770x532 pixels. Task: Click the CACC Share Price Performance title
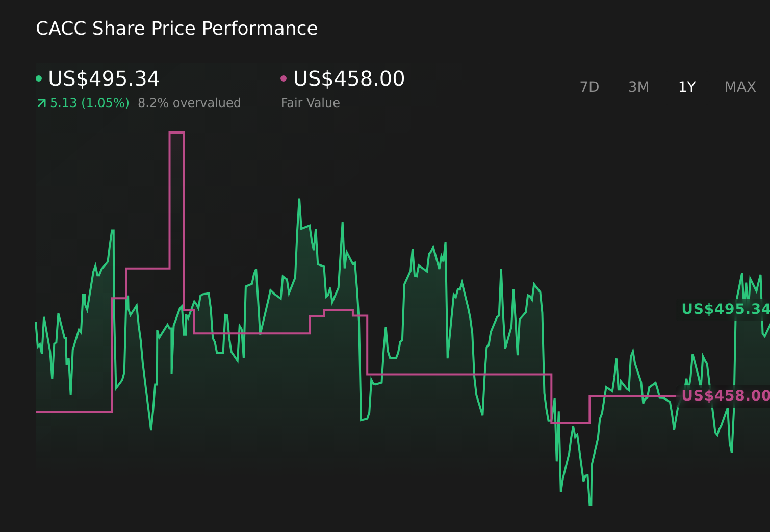click(x=176, y=28)
